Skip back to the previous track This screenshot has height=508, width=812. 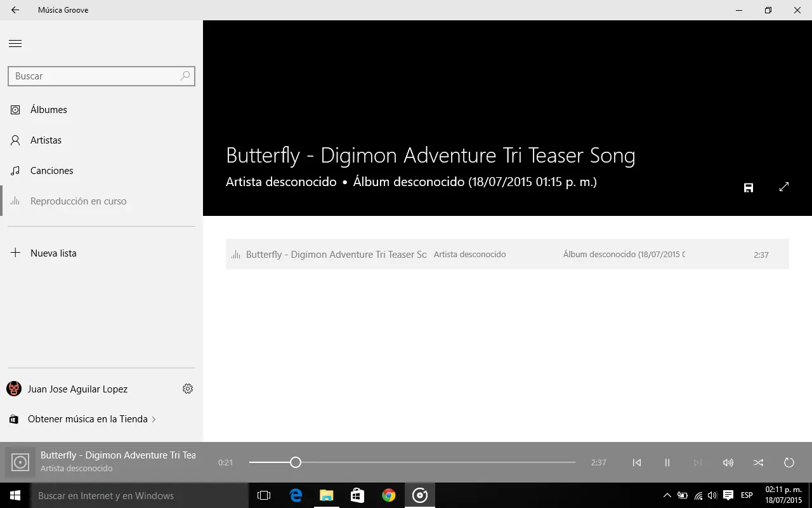click(x=637, y=462)
